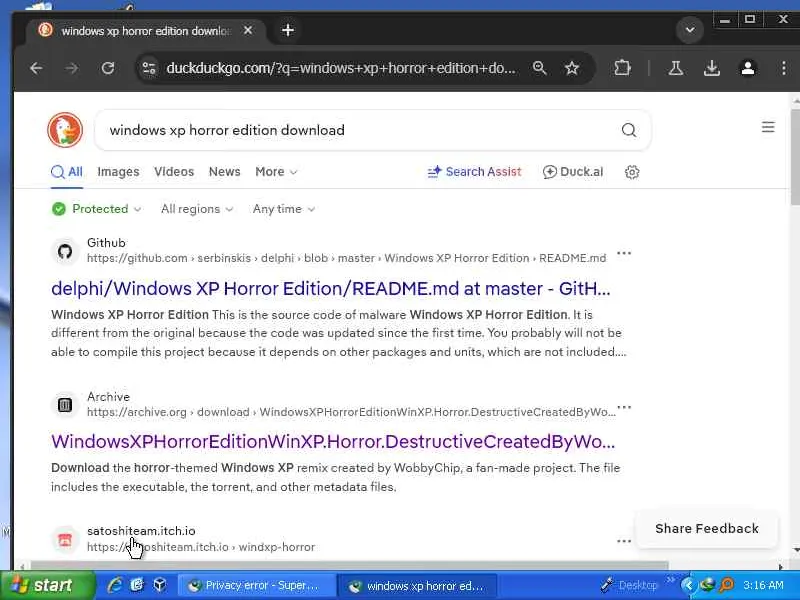Click the satoshiteam.itch.io windxp-horror URL
The height and width of the screenshot is (600, 800).
click(201, 547)
